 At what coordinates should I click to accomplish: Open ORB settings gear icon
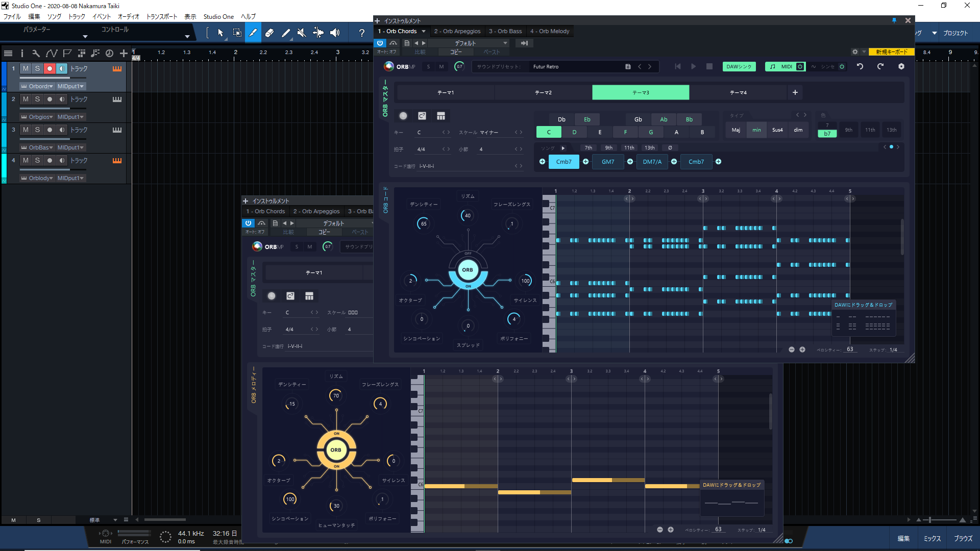click(x=901, y=67)
